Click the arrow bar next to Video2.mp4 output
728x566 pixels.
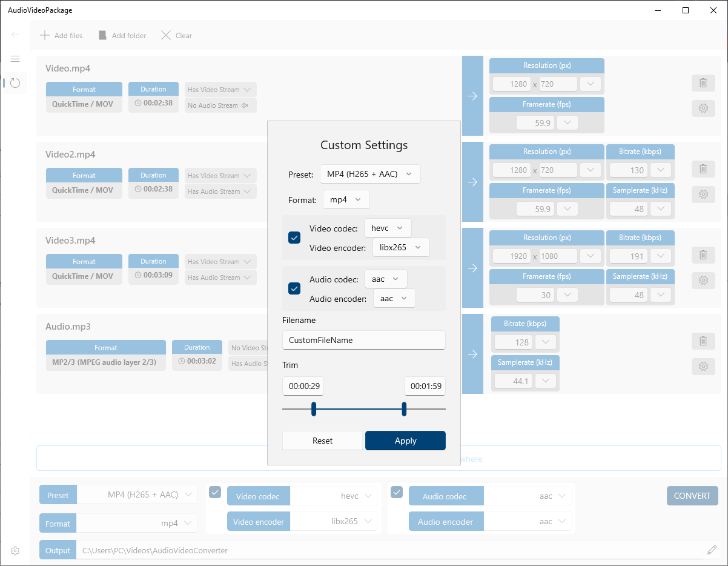472,182
